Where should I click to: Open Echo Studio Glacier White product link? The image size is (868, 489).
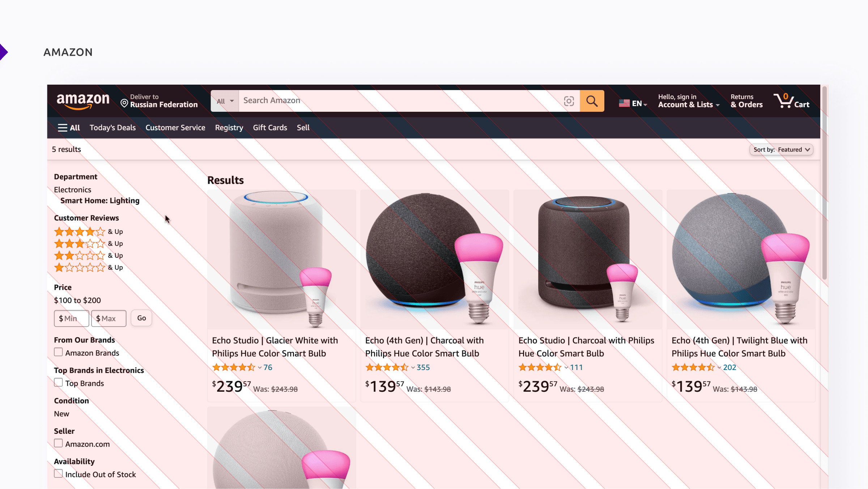coord(275,347)
